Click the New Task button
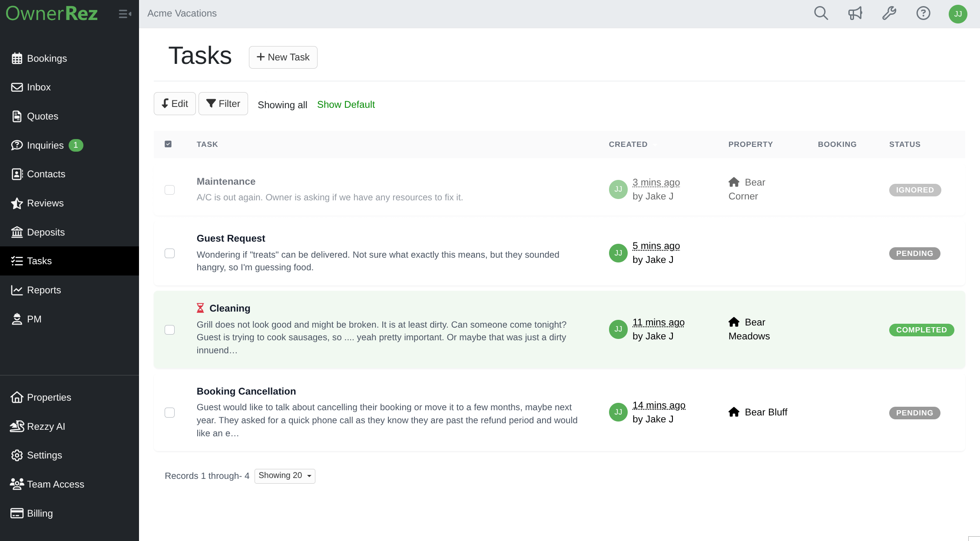 tap(283, 57)
